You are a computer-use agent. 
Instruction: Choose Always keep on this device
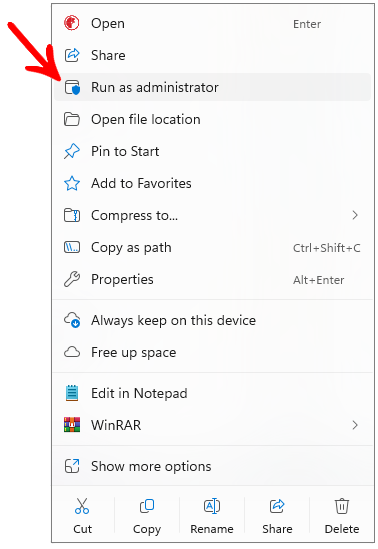pos(212,320)
